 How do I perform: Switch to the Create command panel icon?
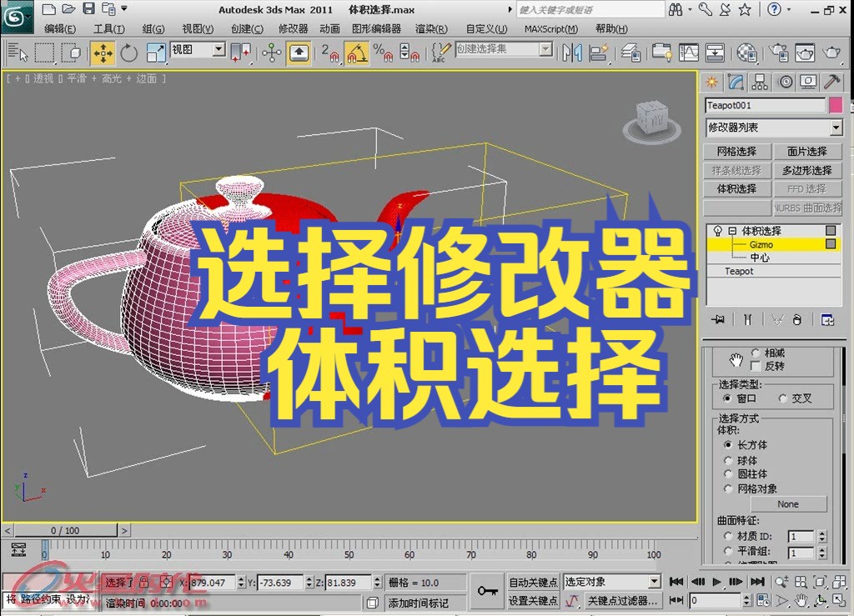pos(713,81)
